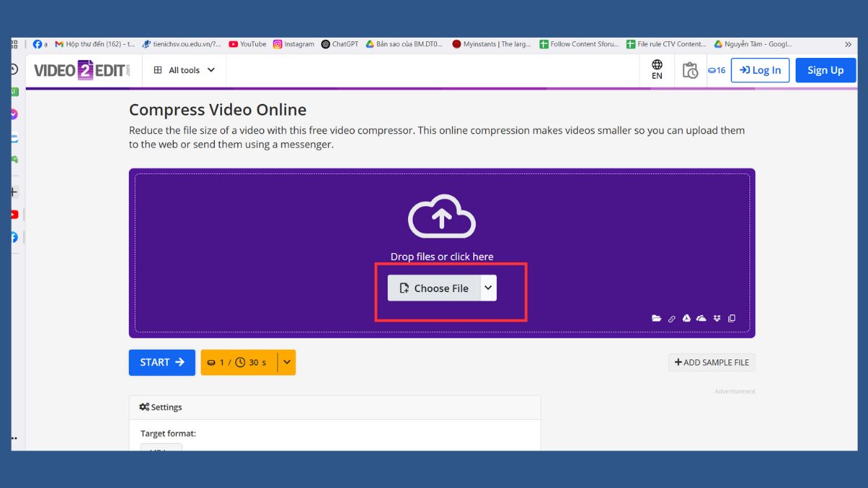The height and width of the screenshot is (488, 868).
Task: Open YouTube in the browser sidebar
Action: 14,214
